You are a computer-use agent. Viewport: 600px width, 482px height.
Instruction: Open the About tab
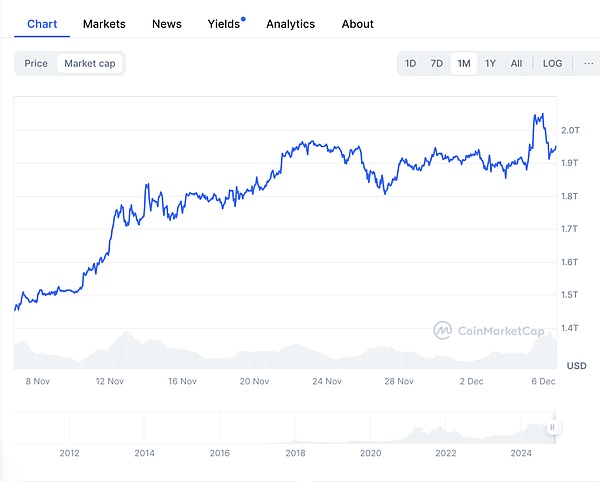(357, 23)
